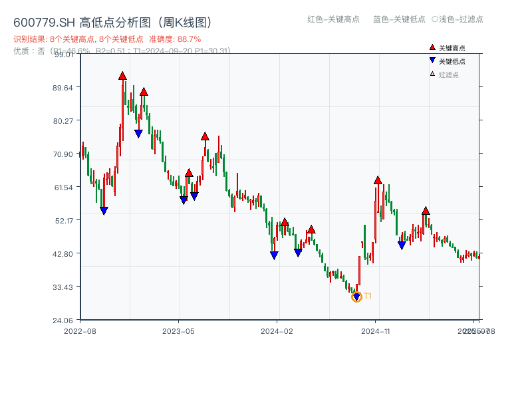Select the blue low-point marker inside the orange T1 circle

point(356,297)
